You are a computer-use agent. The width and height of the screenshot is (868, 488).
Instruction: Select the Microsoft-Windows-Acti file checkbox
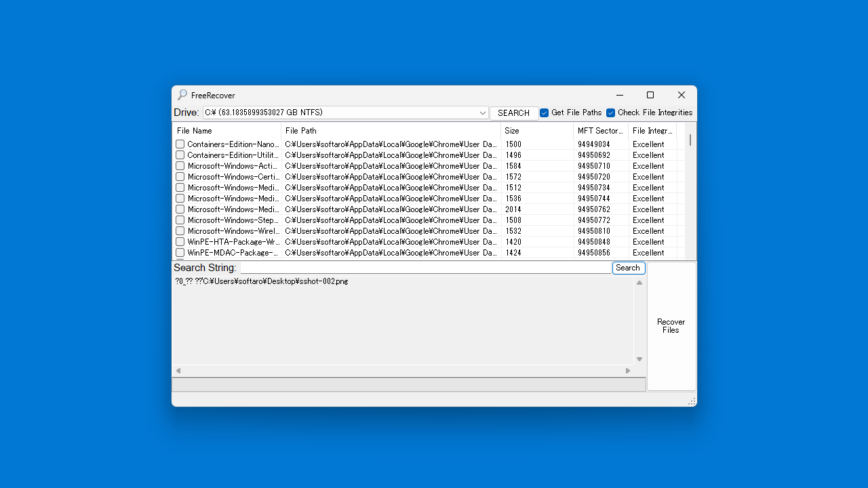pos(180,166)
